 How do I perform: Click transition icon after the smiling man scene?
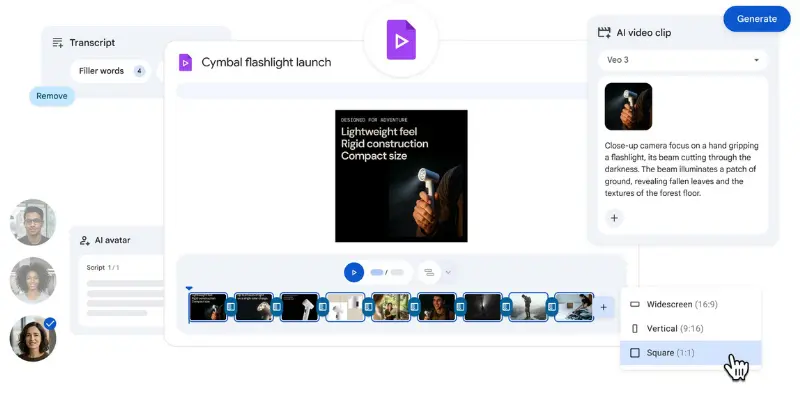[460, 307]
